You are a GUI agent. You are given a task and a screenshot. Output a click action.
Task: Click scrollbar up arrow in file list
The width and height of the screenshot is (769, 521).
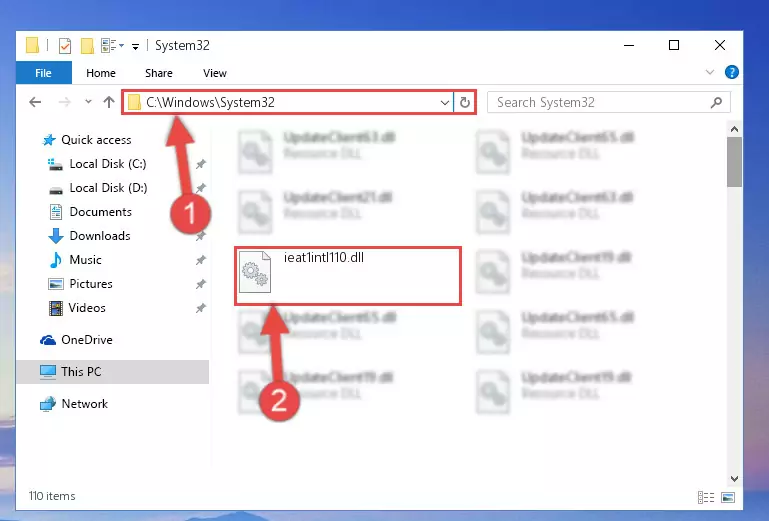(734, 130)
